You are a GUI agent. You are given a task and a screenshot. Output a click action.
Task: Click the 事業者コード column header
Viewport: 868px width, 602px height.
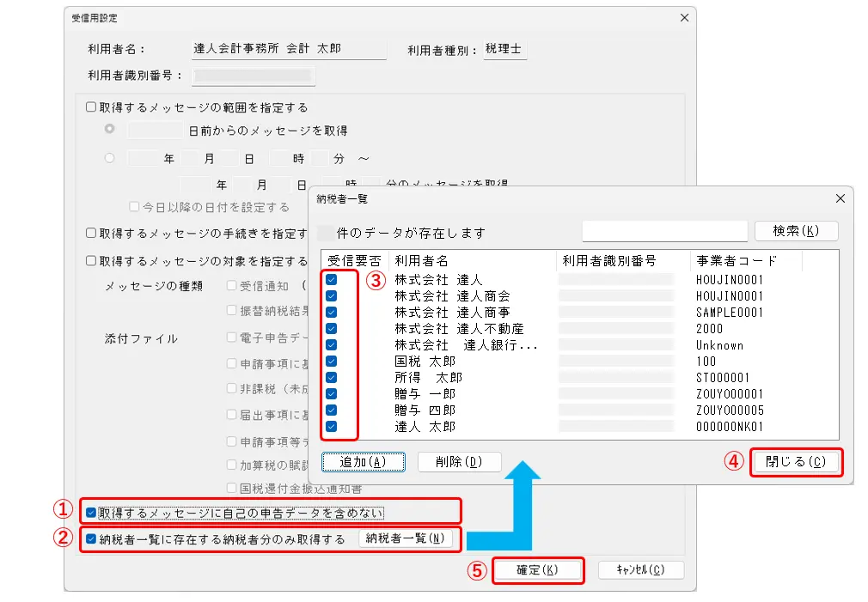pos(744,261)
